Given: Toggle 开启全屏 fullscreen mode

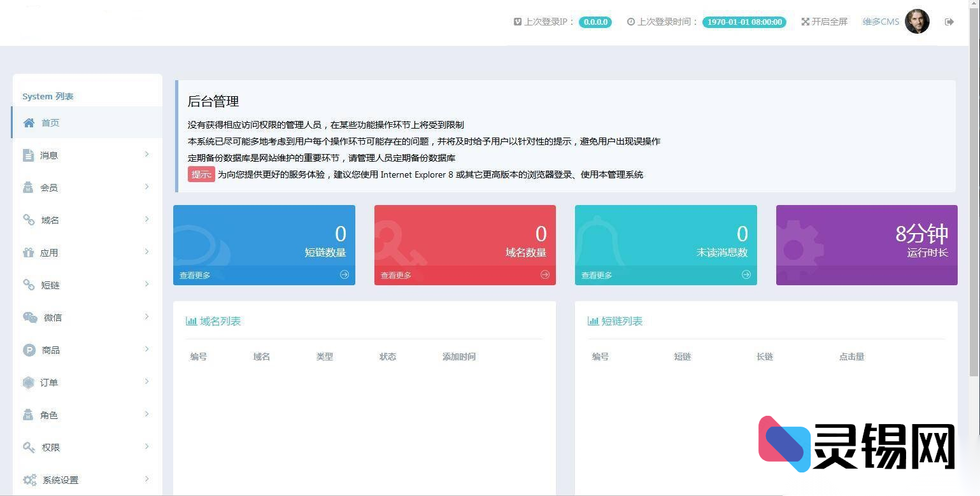Looking at the screenshot, I should [x=824, y=21].
